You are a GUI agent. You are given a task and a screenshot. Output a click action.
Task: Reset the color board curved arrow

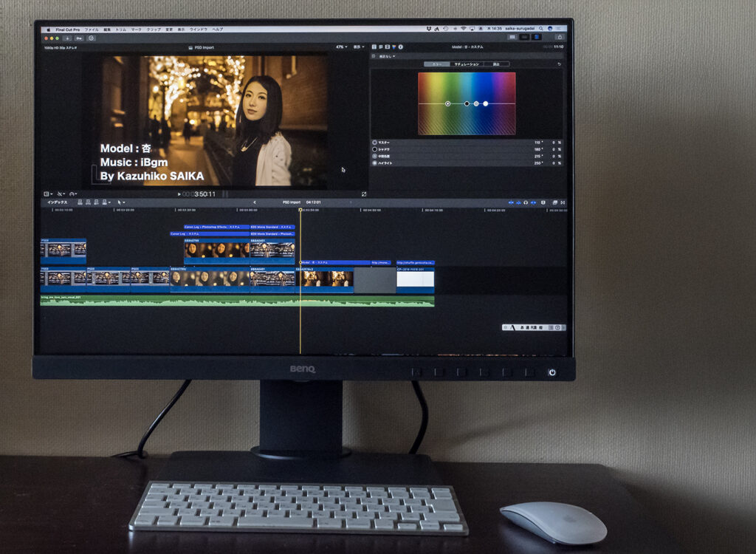560,64
